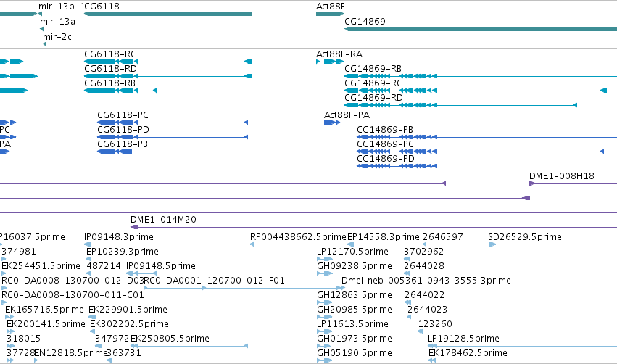Select transcript CG6118-RC
This screenshot has width=617, height=364.
coord(168,62)
